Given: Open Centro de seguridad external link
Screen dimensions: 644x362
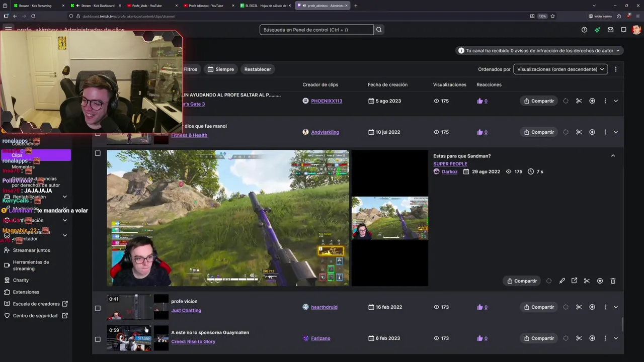Looking at the screenshot, I should pyautogui.click(x=36, y=316).
